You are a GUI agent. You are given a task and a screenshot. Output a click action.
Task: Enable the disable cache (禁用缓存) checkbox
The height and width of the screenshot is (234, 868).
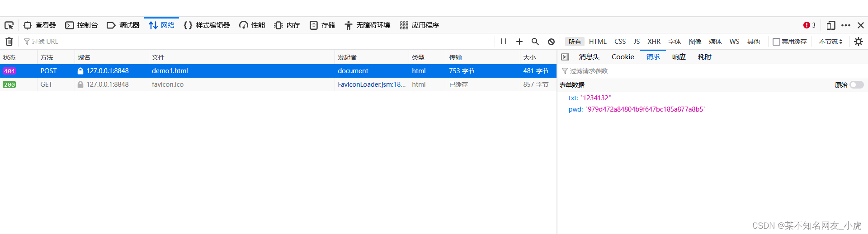pos(776,42)
